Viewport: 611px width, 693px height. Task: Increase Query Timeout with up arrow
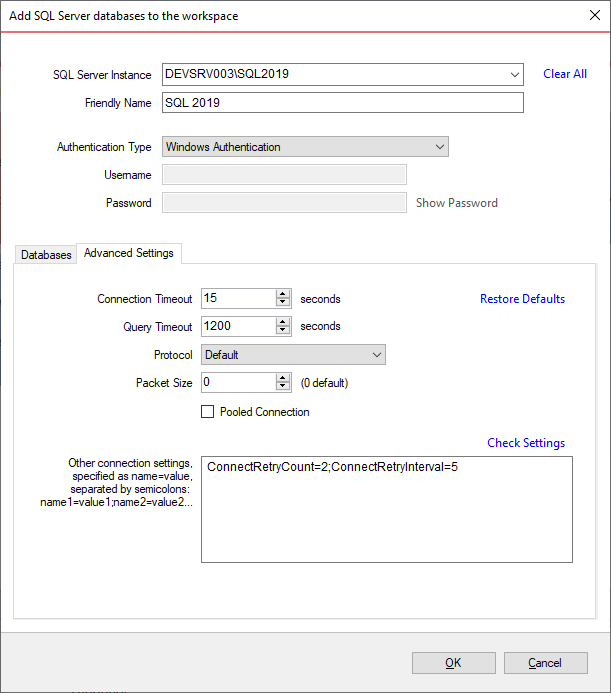click(x=283, y=321)
